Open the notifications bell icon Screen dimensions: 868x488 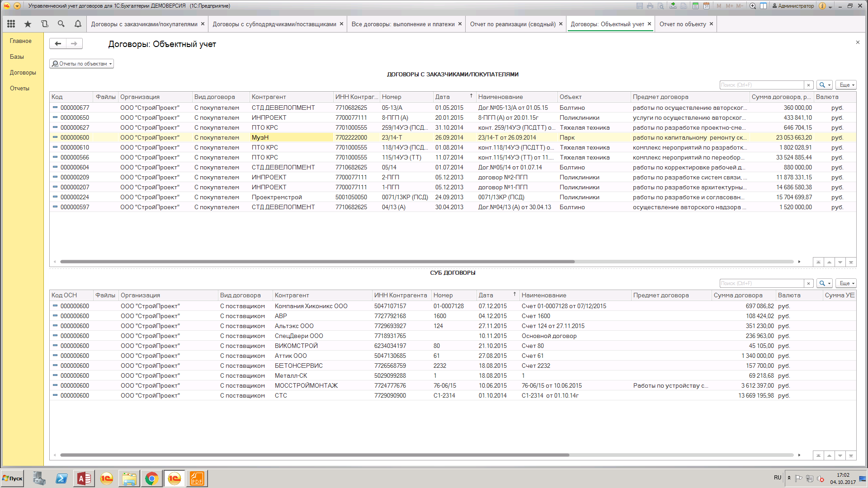(78, 24)
